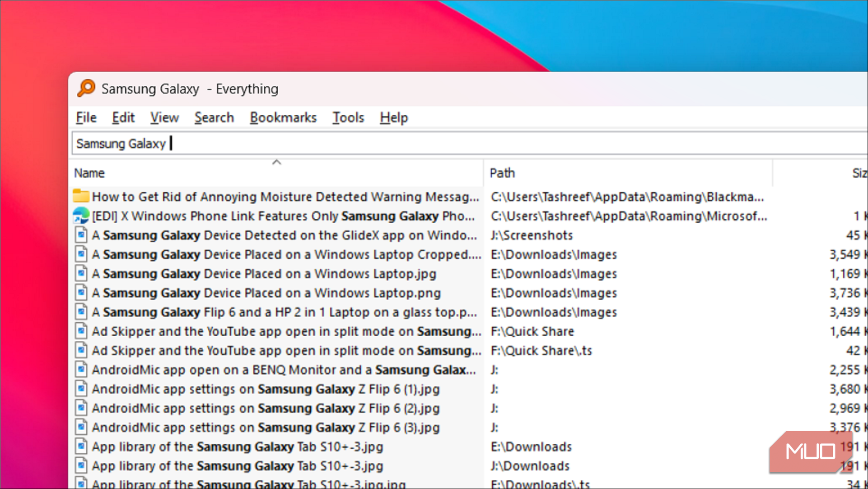The height and width of the screenshot is (489, 868).
Task: Click file icon of Windows Laptop.jpg entry
Action: pos(81,273)
